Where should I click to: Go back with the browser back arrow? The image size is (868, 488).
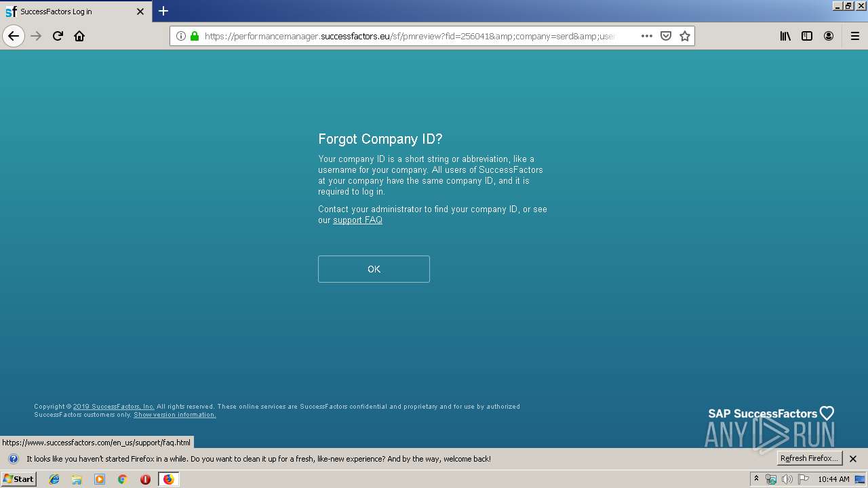14,36
